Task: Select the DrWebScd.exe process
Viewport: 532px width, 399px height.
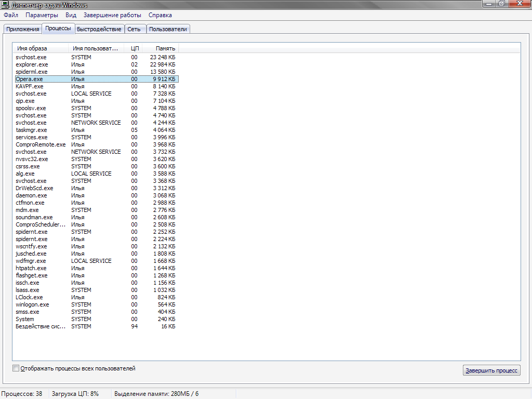Action: coord(34,188)
